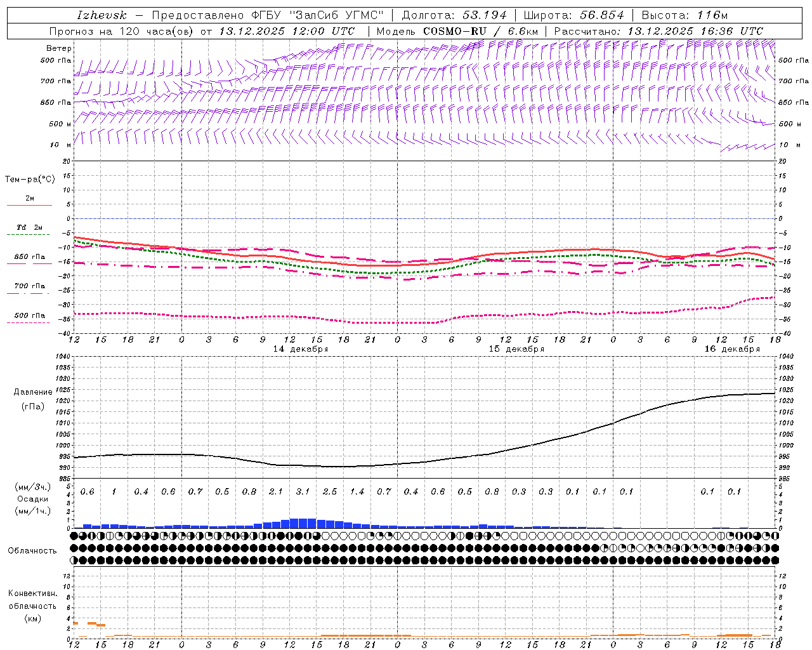
Task: Click the '2.1' precipitation value
Action: (276, 492)
